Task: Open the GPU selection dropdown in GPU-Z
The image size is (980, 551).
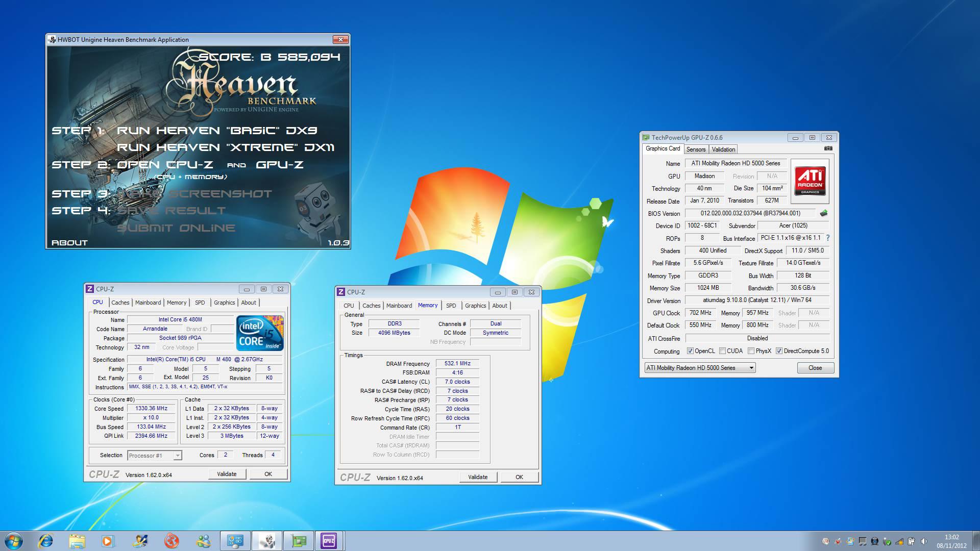Action: click(x=700, y=368)
